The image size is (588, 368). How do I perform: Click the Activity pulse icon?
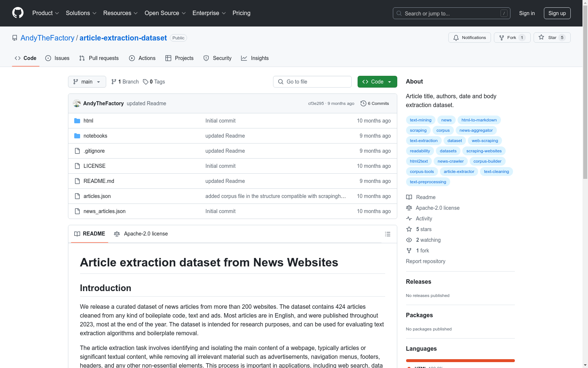click(409, 219)
